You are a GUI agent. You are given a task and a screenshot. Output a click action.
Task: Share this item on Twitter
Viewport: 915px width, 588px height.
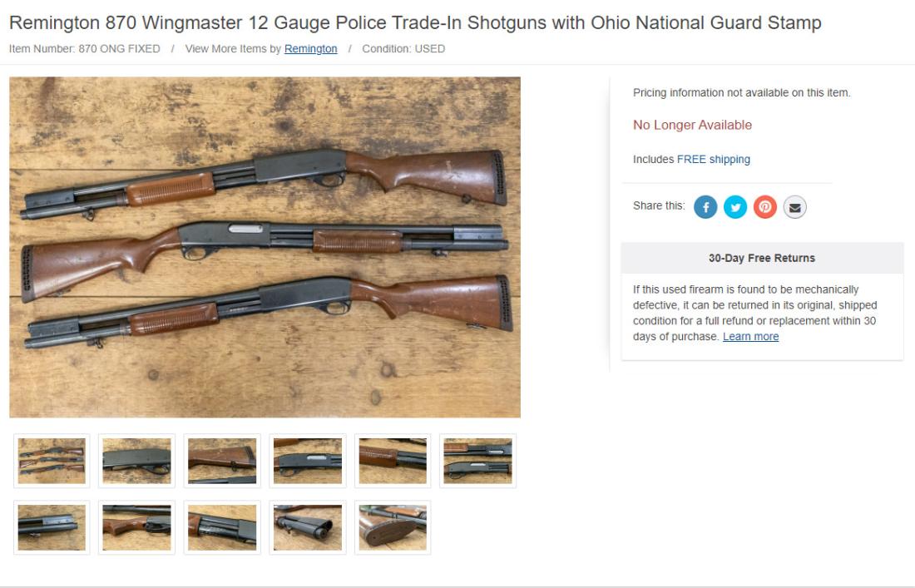(734, 206)
